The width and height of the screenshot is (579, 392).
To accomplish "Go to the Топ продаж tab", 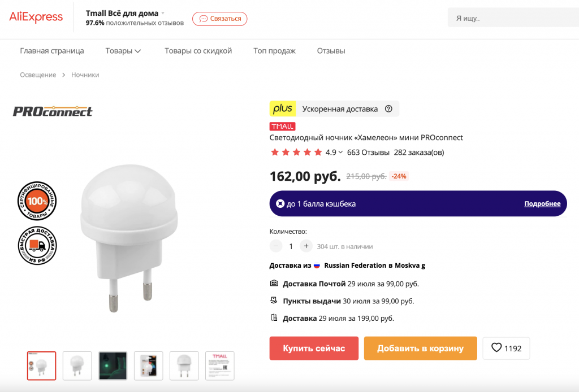I will (x=274, y=51).
